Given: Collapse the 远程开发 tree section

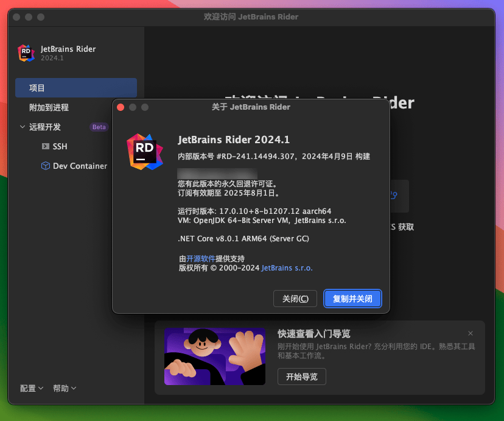Looking at the screenshot, I should coord(22,127).
